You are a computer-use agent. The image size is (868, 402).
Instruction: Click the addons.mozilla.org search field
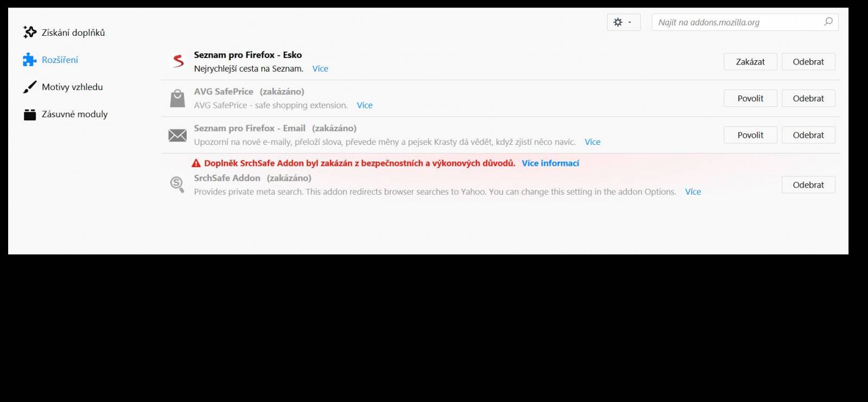point(745,22)
